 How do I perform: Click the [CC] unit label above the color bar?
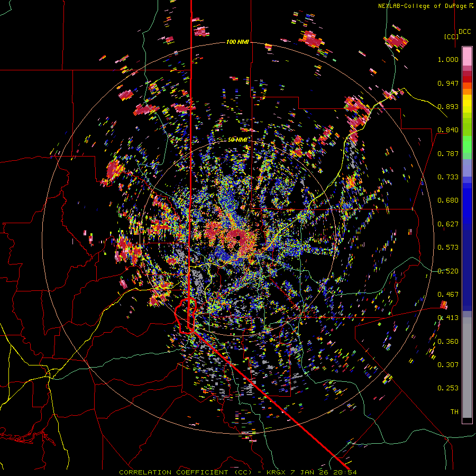coord(451,36)
